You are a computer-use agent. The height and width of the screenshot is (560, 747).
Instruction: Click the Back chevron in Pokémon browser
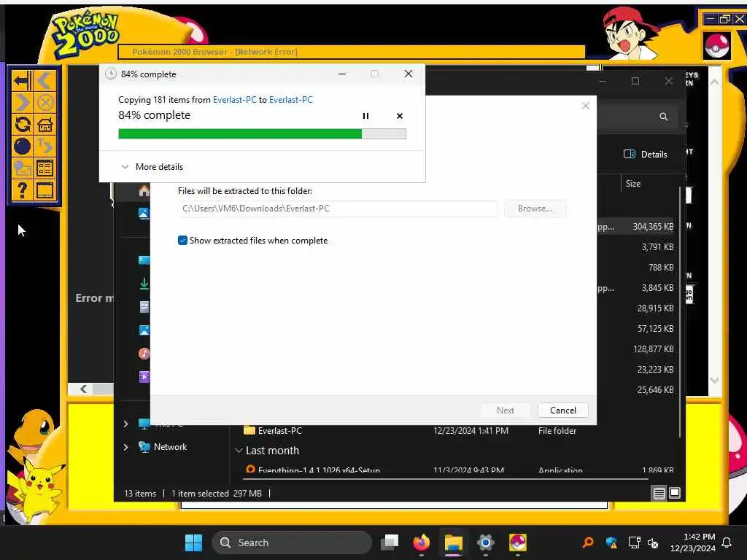point(45,80)
